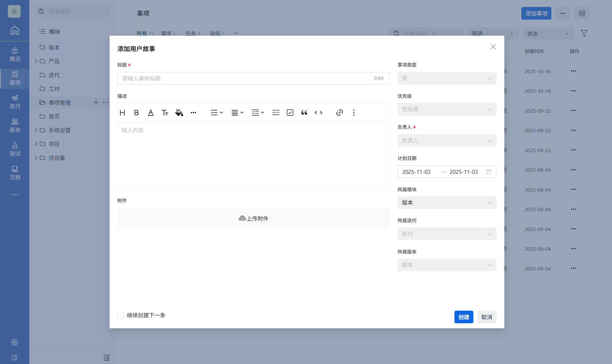Insert a code block icon

coord(318,113)
